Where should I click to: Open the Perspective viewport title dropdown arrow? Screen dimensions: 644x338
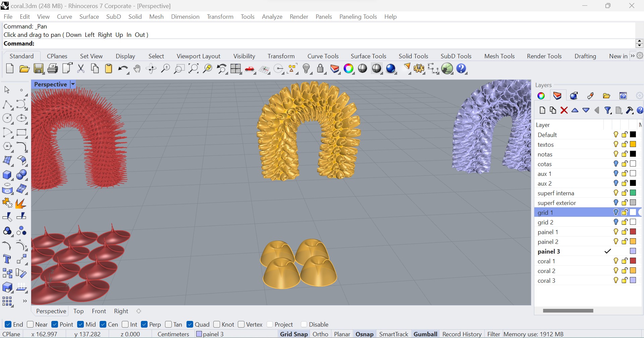[x=73, y=84]
